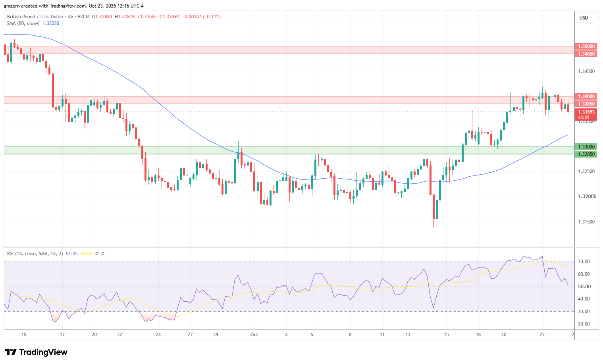The width and height of the screenshot is (603, 364).
Task: Click the 70.00 level on the RSI axis
Action: coord(584,262)
